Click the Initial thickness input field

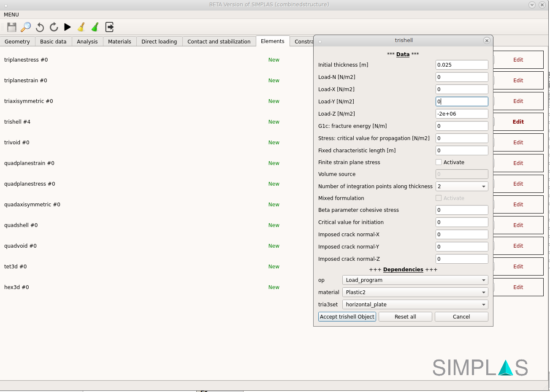tap(461, 65)
